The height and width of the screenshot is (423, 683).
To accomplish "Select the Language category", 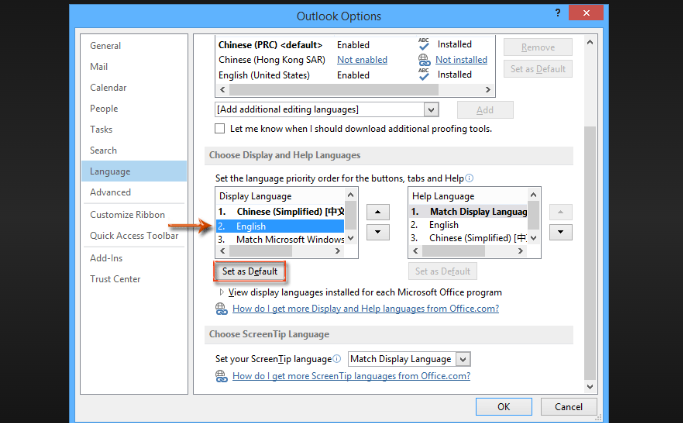I will (134, 171).
